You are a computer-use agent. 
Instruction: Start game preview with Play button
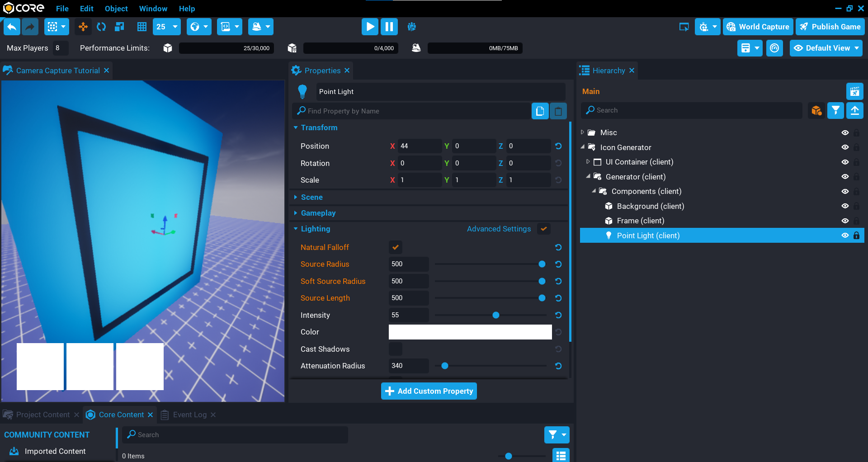[370, 27]
